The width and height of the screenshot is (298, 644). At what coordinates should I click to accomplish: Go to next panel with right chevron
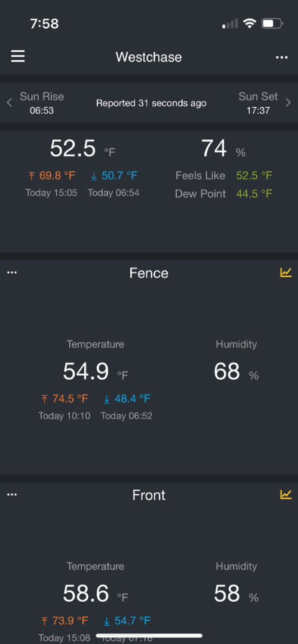tap(288, 103)
